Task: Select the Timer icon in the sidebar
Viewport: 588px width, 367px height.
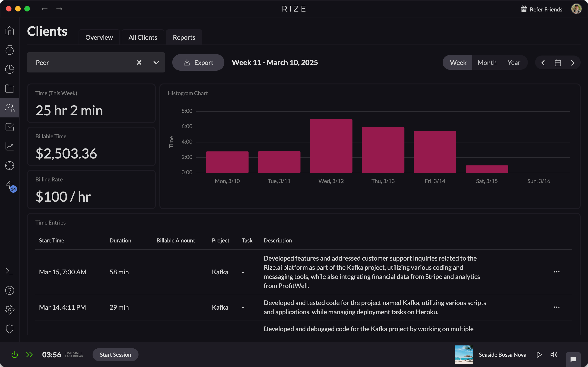Action: point(9,50)
